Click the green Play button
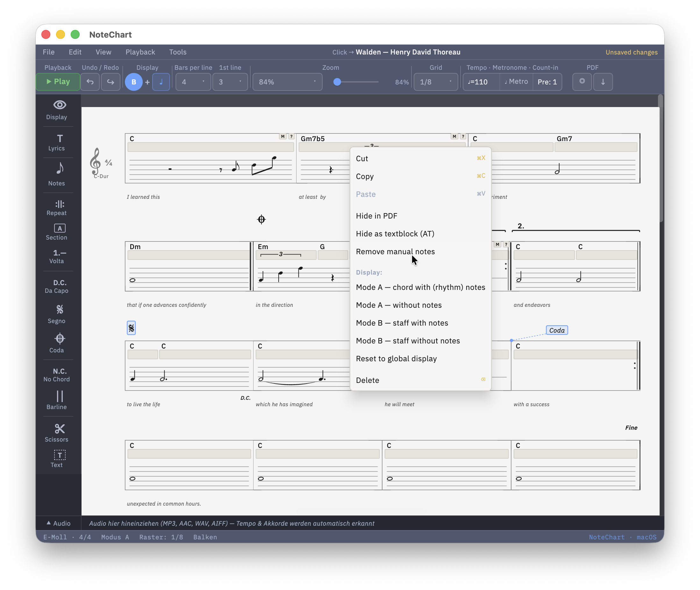Image resolution: width=700 pixels, height=590 pixels. click(58, 82)
